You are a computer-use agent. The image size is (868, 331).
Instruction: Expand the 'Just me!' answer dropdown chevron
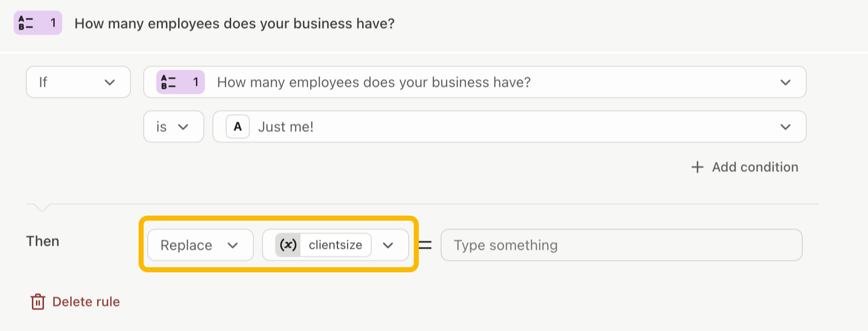785,127
